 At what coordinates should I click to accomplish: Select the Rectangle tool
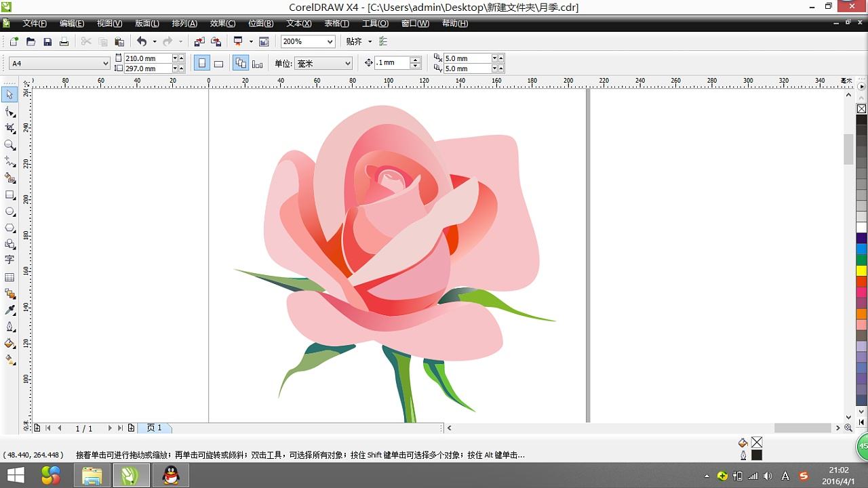(10, 195)
